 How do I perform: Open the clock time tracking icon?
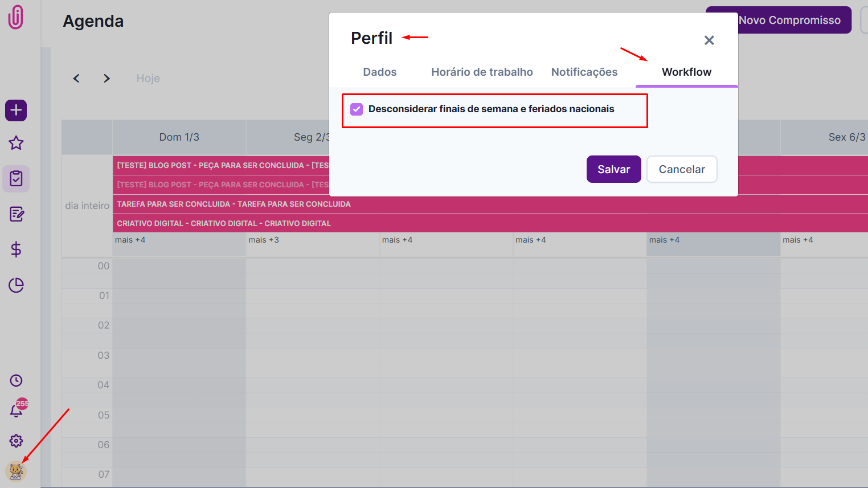16,380
